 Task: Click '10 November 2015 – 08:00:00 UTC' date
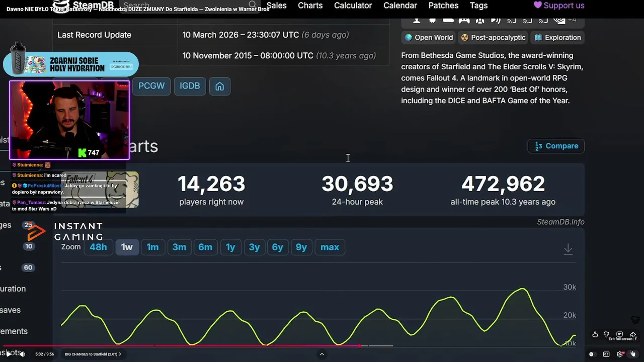point(248,56)
